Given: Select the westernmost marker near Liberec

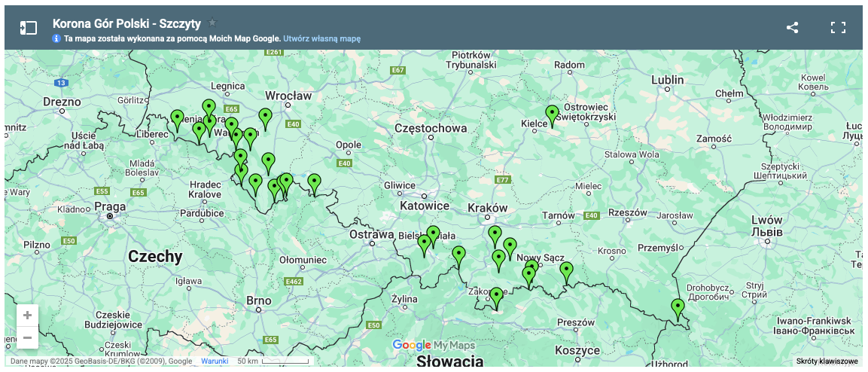Looking at the screenshot, I should click(x=177, y=119).
